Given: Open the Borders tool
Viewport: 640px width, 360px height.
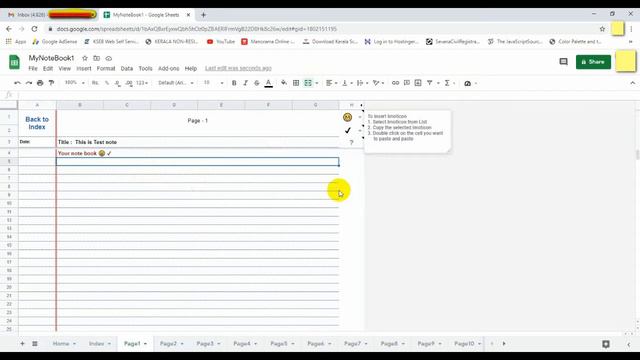Looking at the screenshot, I should pos(296,83).
